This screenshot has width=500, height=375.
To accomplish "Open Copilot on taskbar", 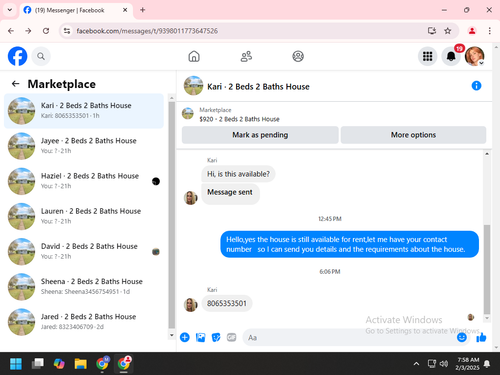I will point(59,364).
